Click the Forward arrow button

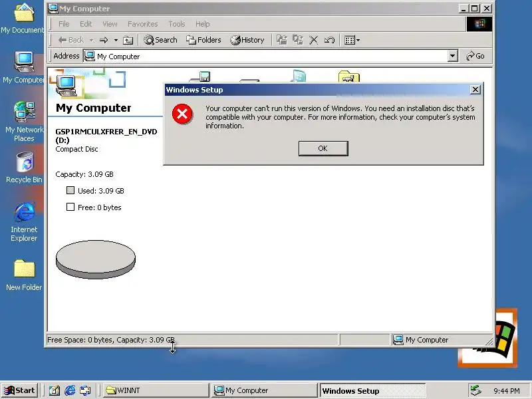pyautogui.click(x=104, y=40)
